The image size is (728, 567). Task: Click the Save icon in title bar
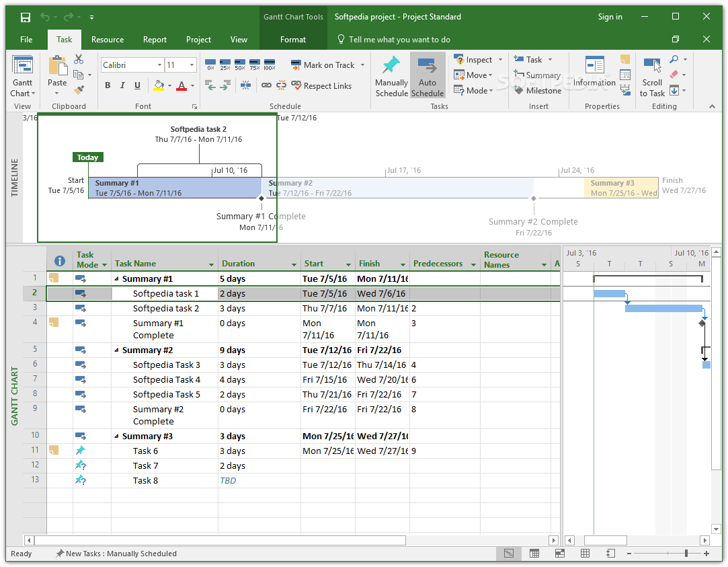coord(26,17)
